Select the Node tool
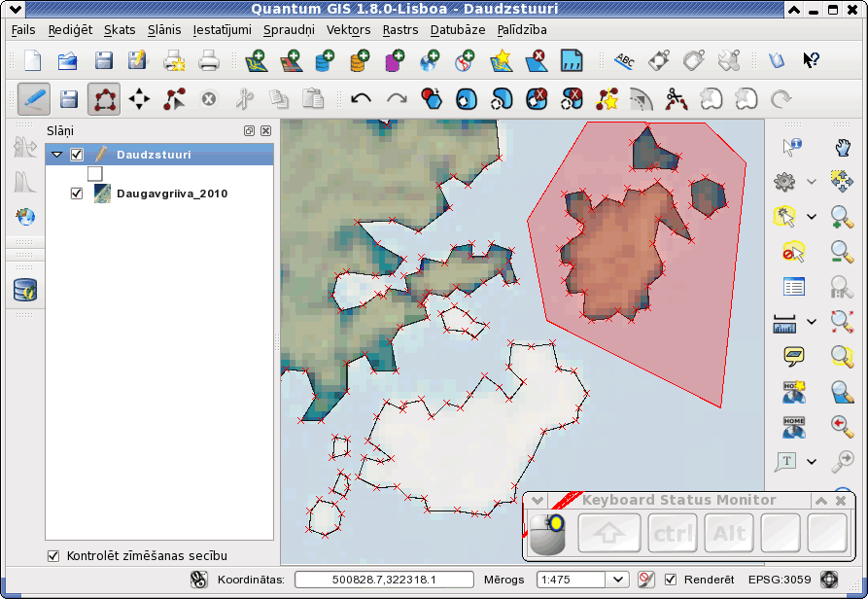 [174, 99]
